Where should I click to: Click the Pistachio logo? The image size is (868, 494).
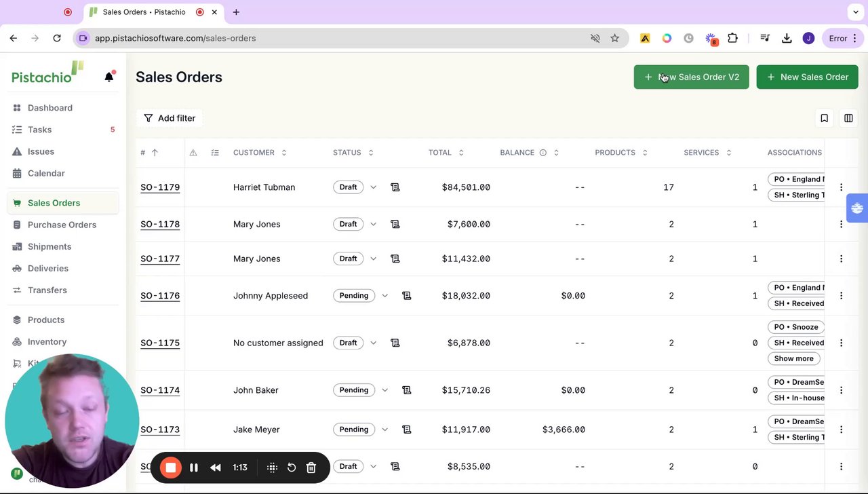pos(47,73)
